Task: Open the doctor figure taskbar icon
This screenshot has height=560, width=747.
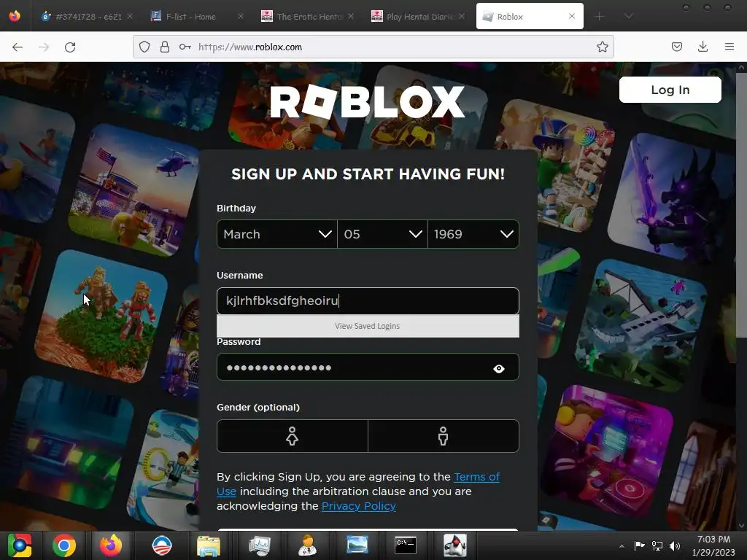Action: point(307,545)
